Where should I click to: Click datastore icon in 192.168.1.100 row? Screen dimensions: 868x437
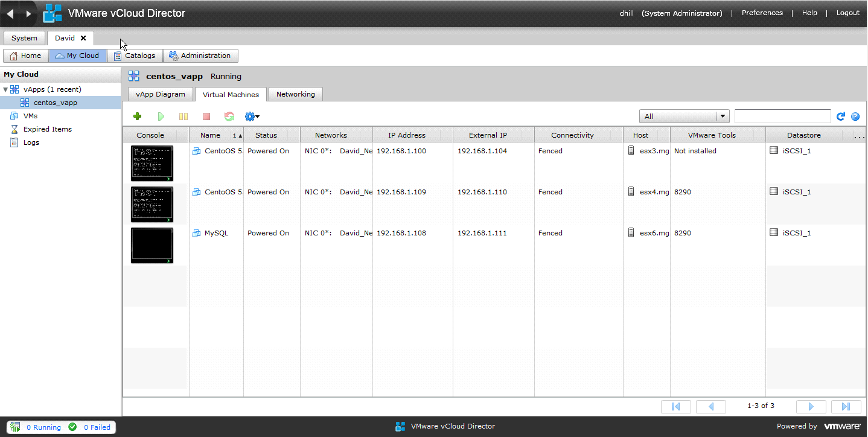point(774,150)
